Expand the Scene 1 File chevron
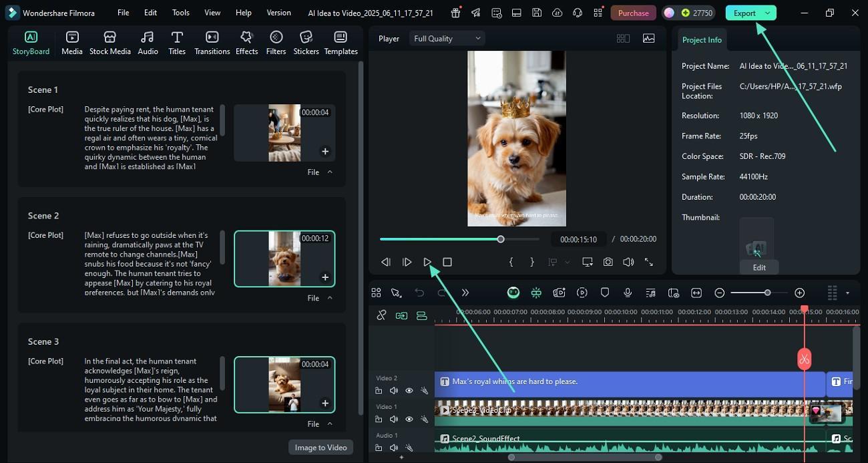Viewport: 868px width, 463px height. [x=330, y=172]
